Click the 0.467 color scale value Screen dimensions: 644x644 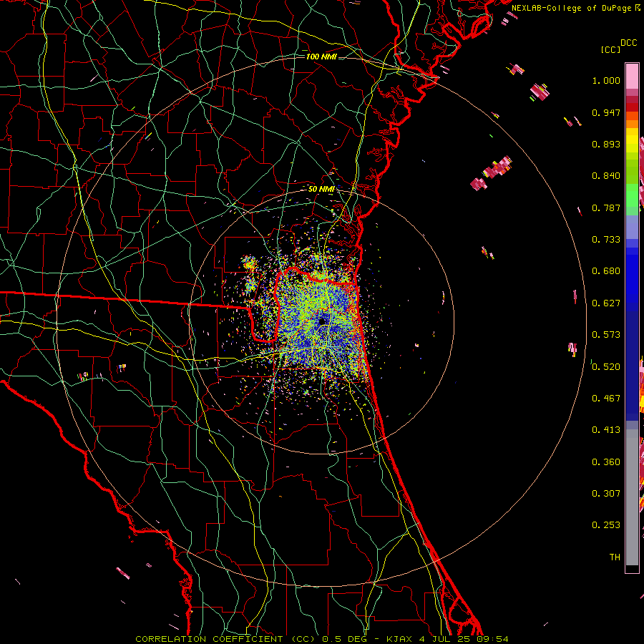(606, 399)
